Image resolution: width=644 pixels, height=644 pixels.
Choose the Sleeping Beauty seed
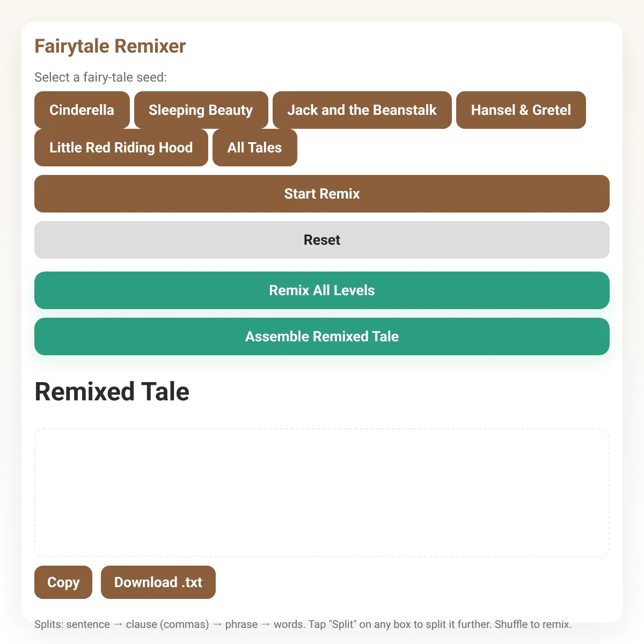[201, 110]
